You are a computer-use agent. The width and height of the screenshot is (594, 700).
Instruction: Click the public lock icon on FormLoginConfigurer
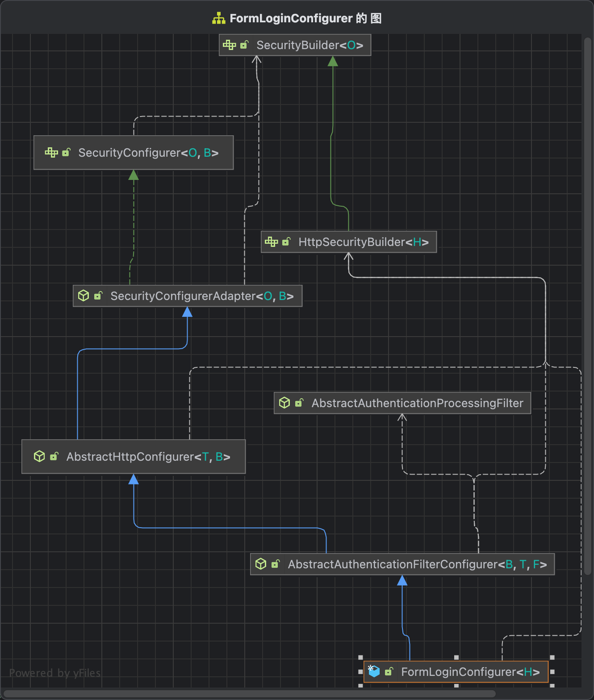[x=389, y=671]
